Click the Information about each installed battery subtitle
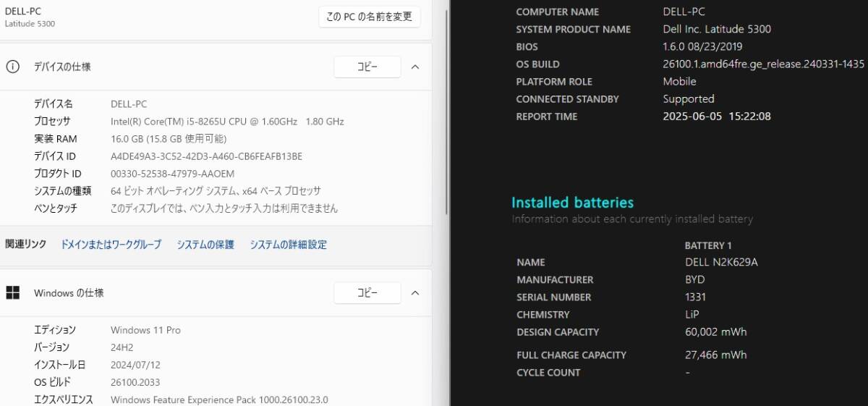 pos(632,219)
